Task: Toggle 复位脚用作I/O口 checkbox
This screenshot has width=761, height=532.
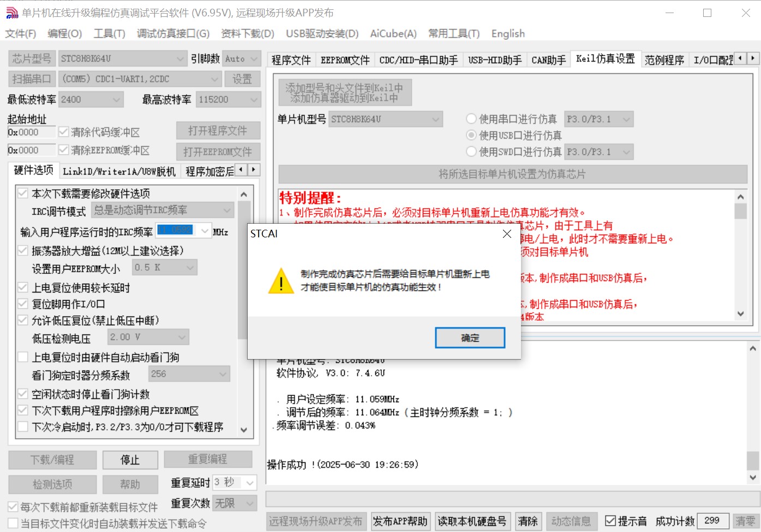Action: click(x=23, y=304)
